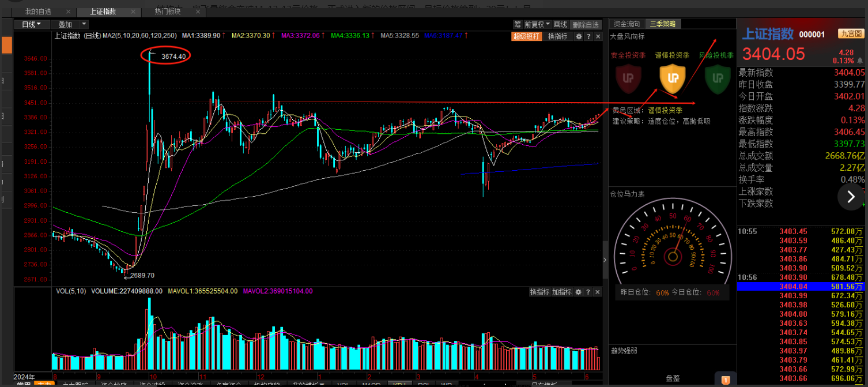Click the 九宫图 button

click(851, 35)
